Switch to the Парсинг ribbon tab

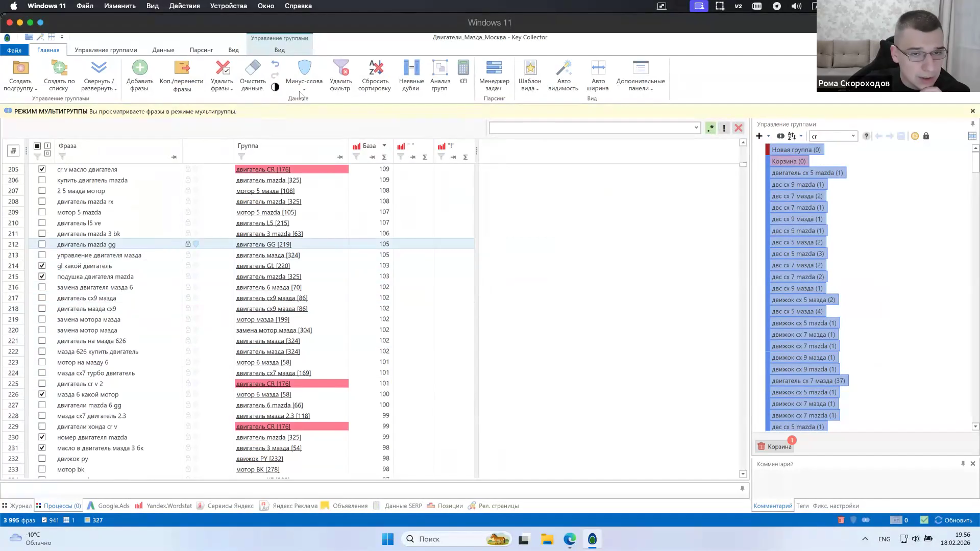[201, 50]
